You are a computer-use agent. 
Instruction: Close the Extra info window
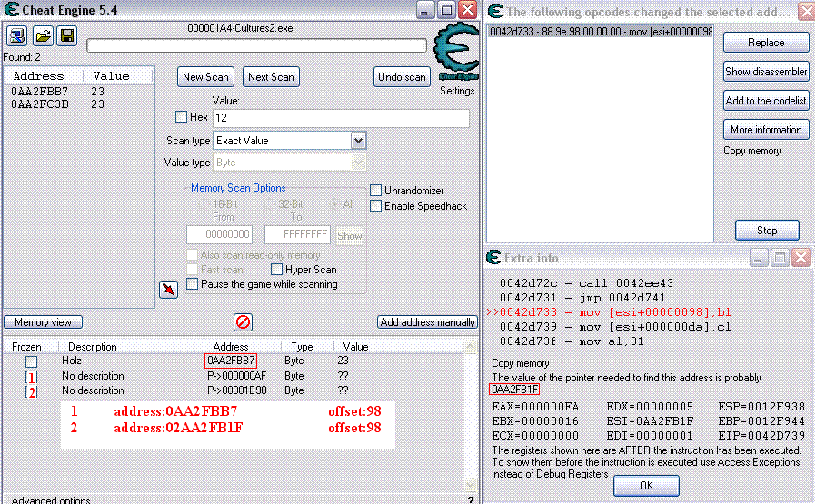tap(801, 258)
